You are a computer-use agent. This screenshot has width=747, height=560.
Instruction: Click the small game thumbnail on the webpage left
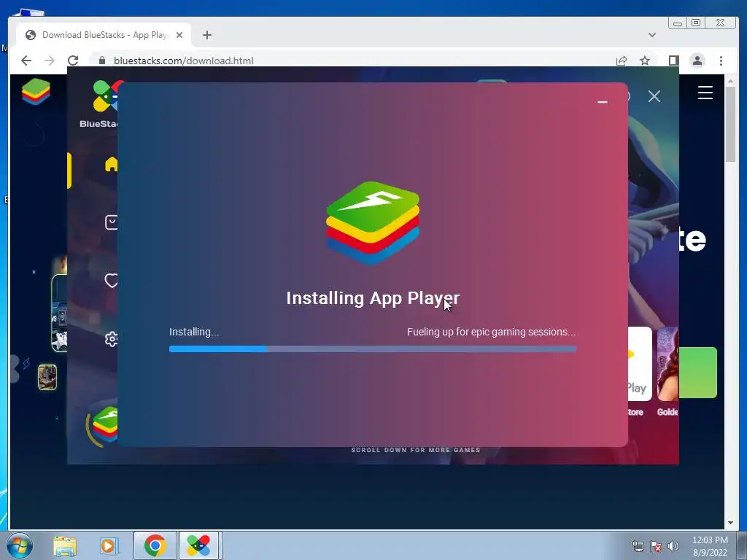[x=47, y=377]
